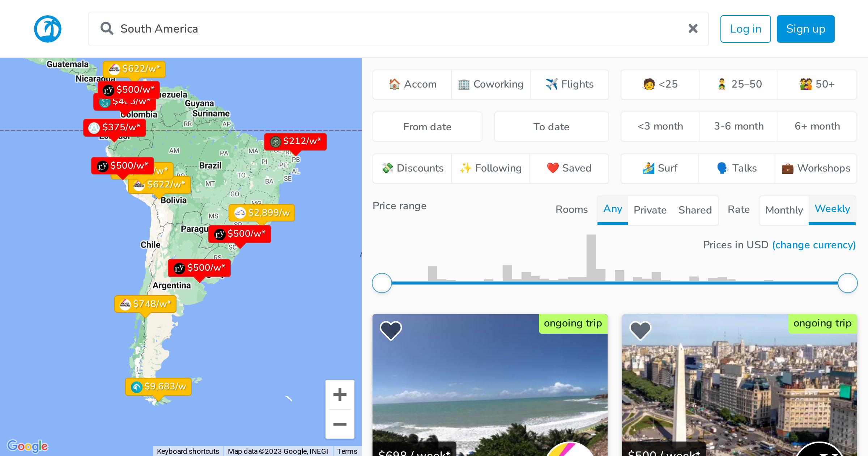
Task: Switch rate to Weekly
Action: 832,210
